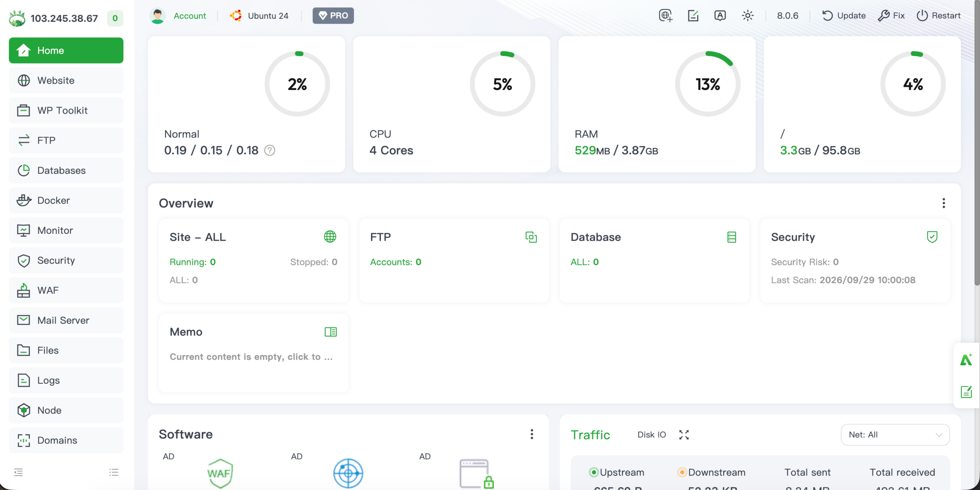Click the Account link
980x490 pixels.
pos(189,16)
